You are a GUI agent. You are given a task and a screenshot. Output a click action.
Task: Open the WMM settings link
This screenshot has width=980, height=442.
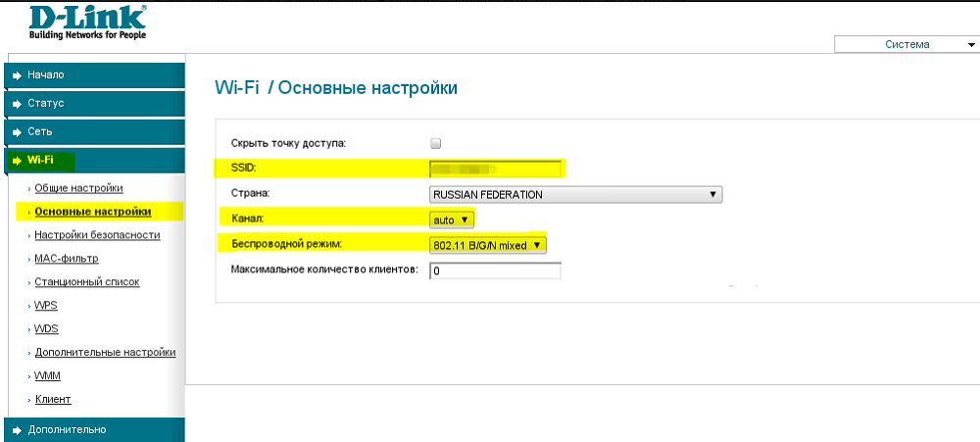click(47, 375)
